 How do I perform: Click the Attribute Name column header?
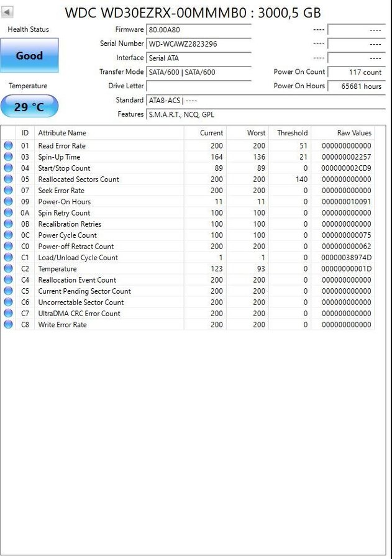tap(109, 133)
